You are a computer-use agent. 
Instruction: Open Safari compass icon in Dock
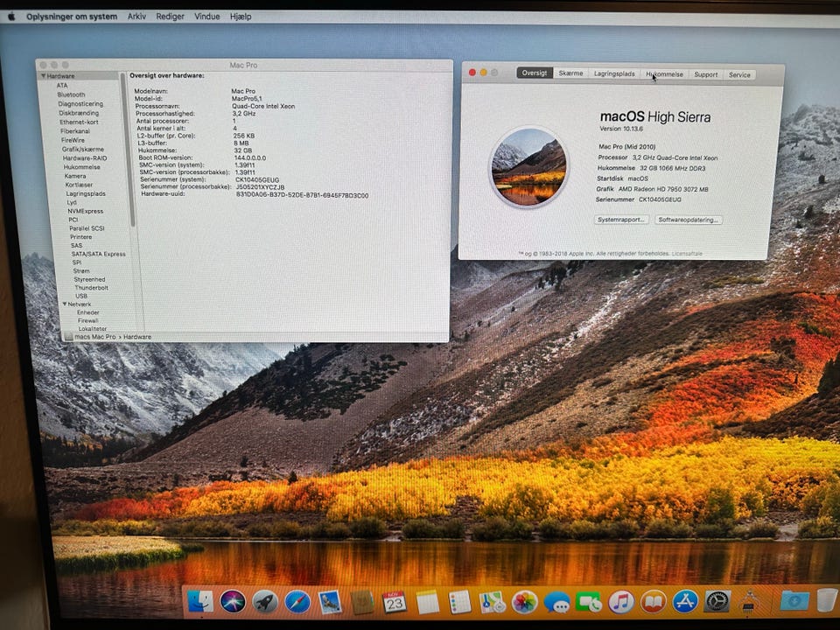(x=297, y=602)
